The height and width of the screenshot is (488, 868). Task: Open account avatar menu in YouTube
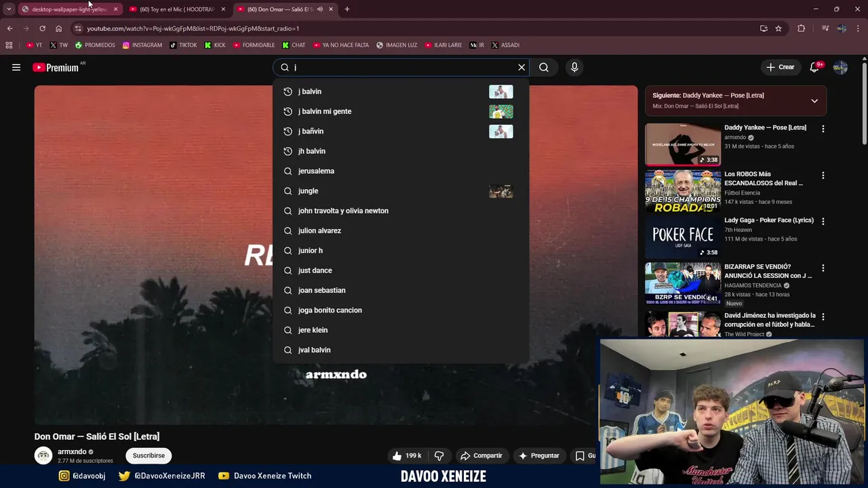(840, 67)
